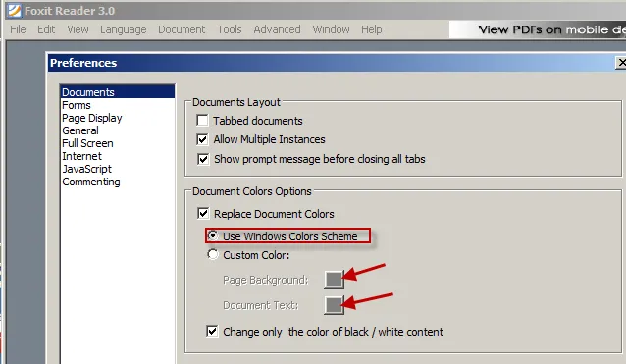Screen dimensions: 626x364
Task: Click the Foxit Reader application logo icon
Action: pyautogui.click(x=15, y=11)
